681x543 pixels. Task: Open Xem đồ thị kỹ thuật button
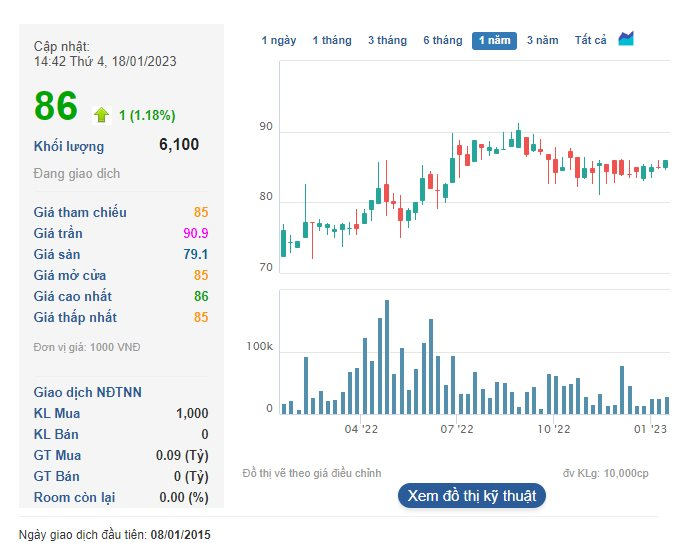[x=471, y=495]
